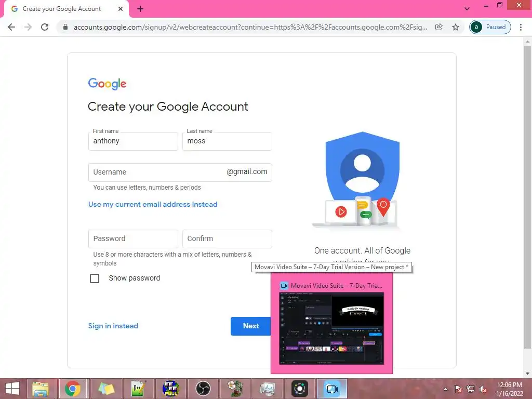Focus the Confirm password field
Screen dimensions: 532x399
227,239
